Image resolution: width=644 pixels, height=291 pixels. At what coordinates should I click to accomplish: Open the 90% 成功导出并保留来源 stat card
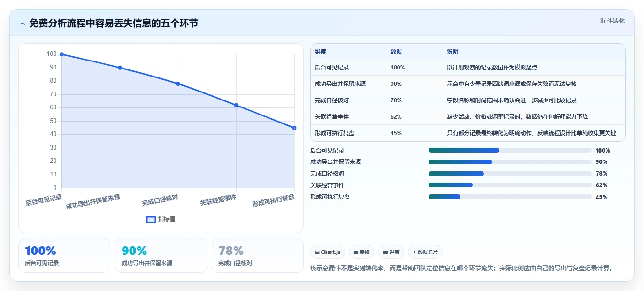161,255
